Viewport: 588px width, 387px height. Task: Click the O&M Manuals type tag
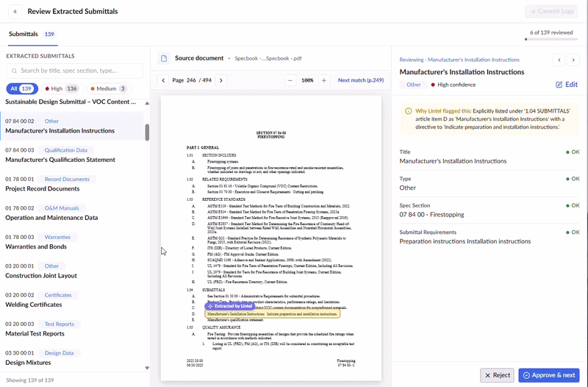(62, 208)
